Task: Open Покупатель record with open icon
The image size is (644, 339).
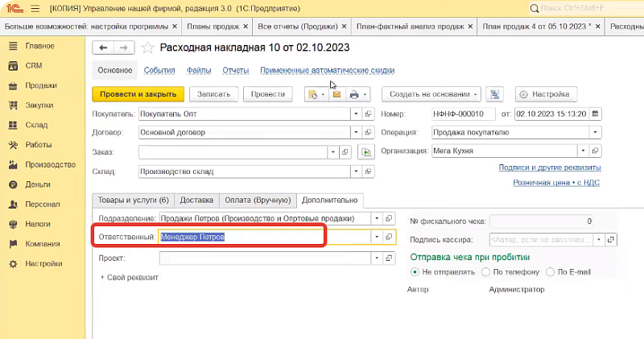Action: (369, 114)
